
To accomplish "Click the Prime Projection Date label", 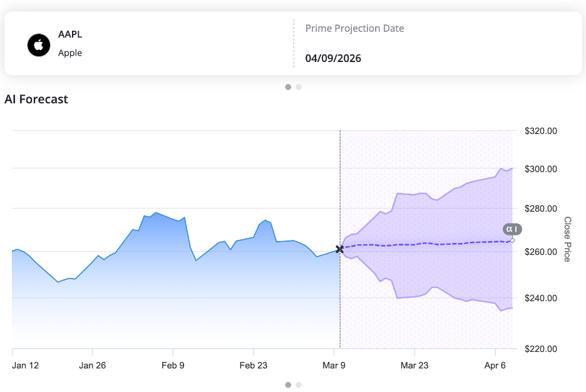I will [354, 28].
